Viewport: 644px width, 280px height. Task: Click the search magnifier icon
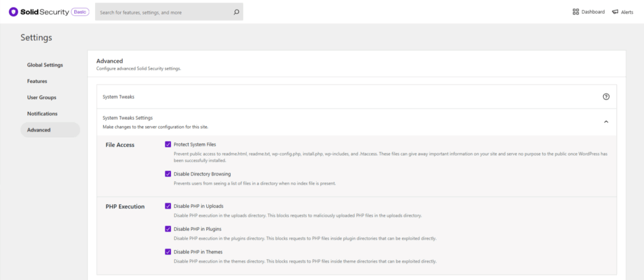[236, 11]
